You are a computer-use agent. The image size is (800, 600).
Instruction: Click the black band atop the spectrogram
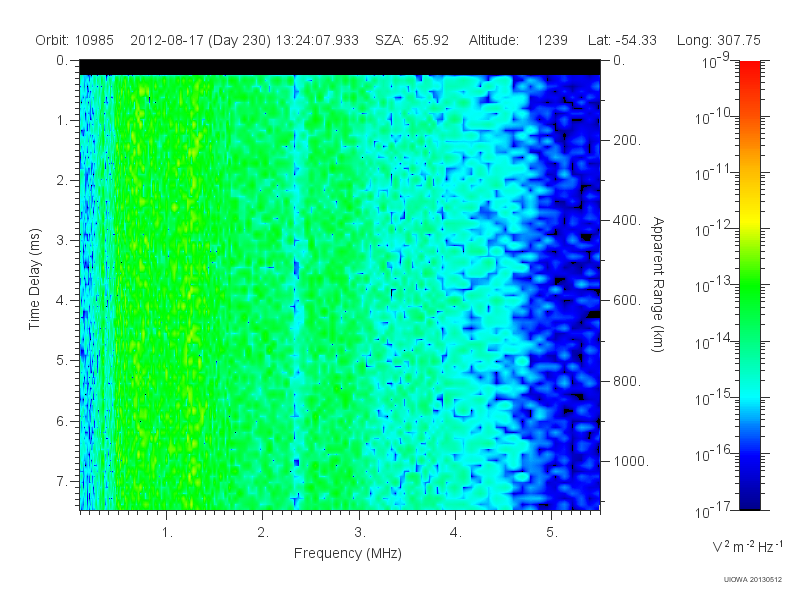click(340, 67)
